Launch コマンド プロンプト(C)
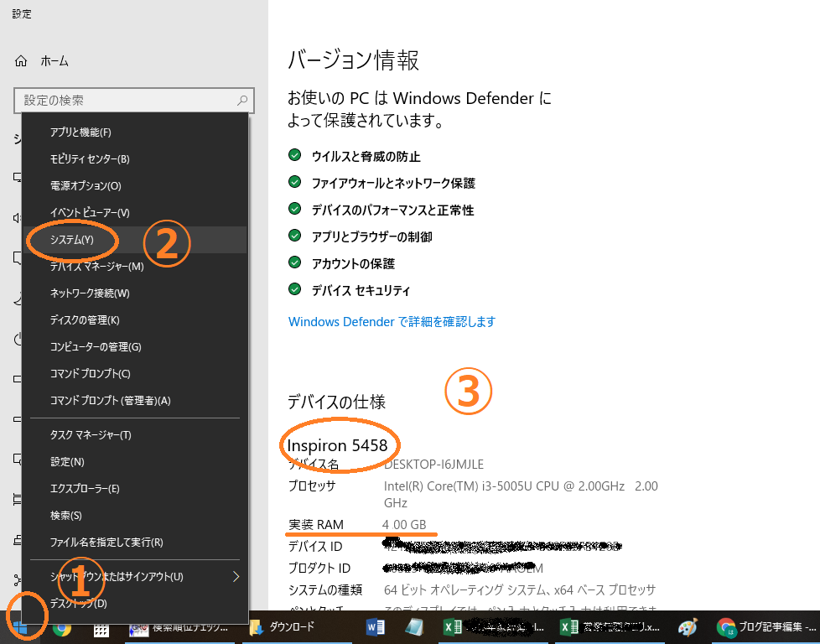The width and height of the screenshot is (820, 644). [x=135, y=373]
